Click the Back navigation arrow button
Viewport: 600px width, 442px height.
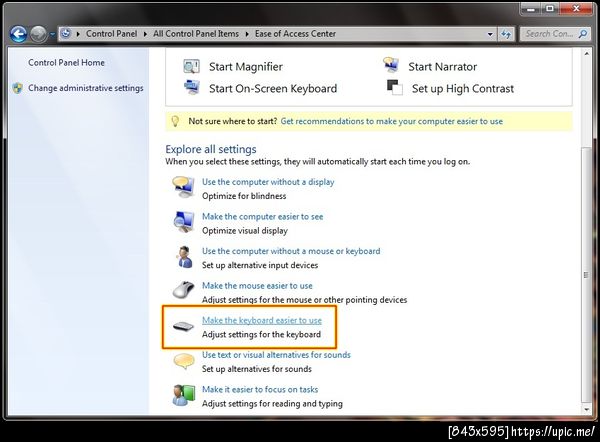(18, 34)
